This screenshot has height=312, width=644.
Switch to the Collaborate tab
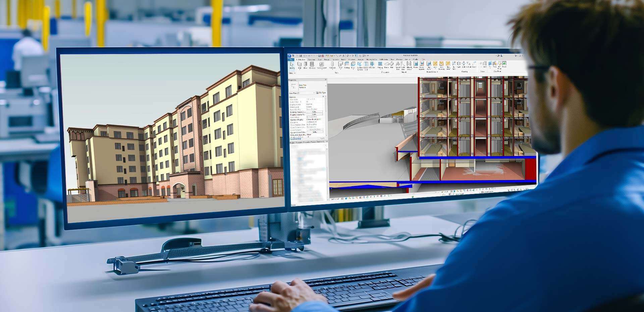(x=384, y=60)
